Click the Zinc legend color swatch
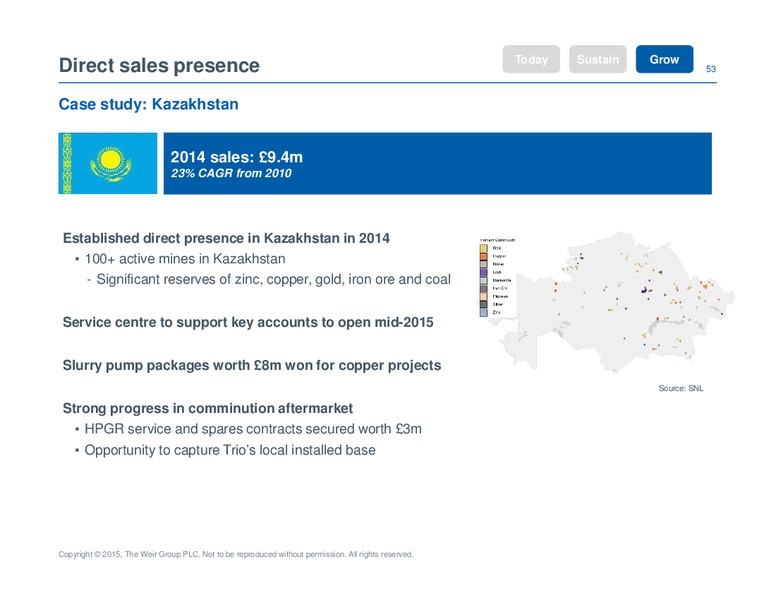 (484, 312)
